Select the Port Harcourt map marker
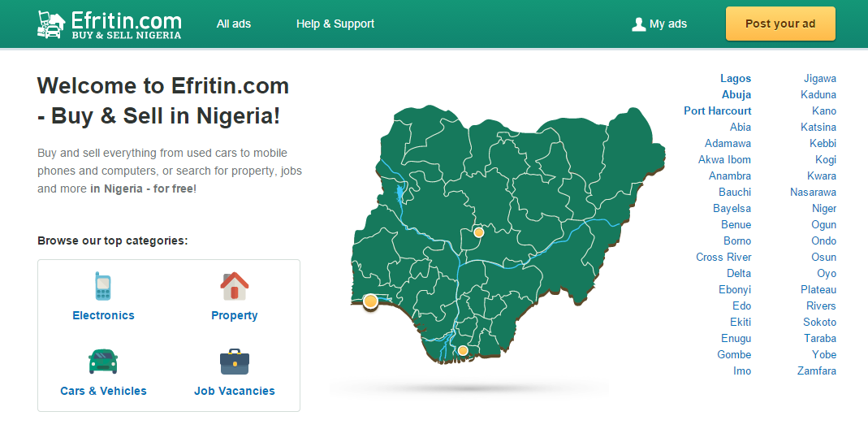The height and width of the screenshot is (429, 868). [463, 350]
